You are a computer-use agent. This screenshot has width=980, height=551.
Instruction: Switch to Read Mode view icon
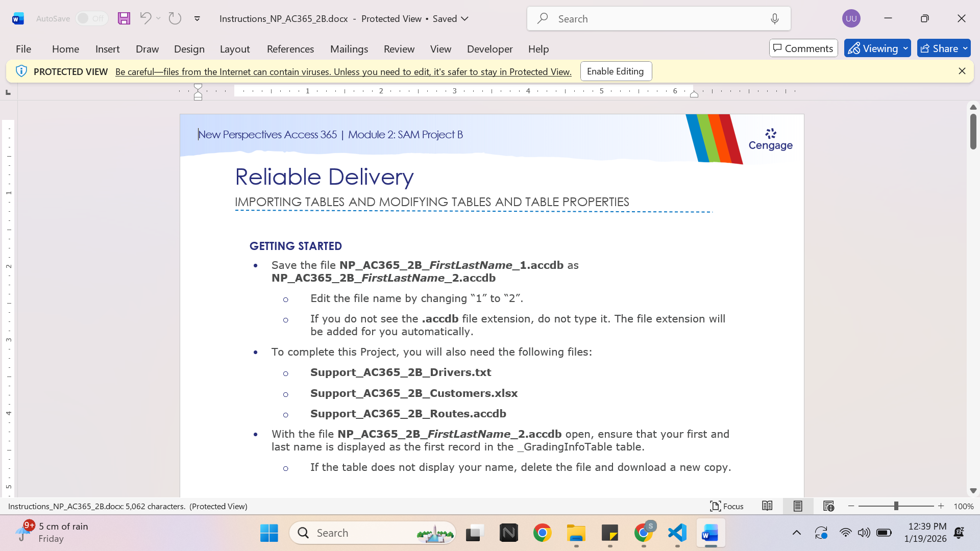(767, 506)
